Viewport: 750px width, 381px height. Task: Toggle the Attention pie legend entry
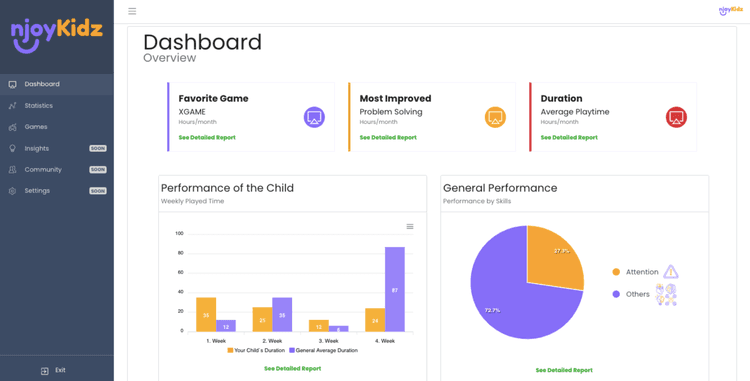pyautogui.click(x=635, y=272)
